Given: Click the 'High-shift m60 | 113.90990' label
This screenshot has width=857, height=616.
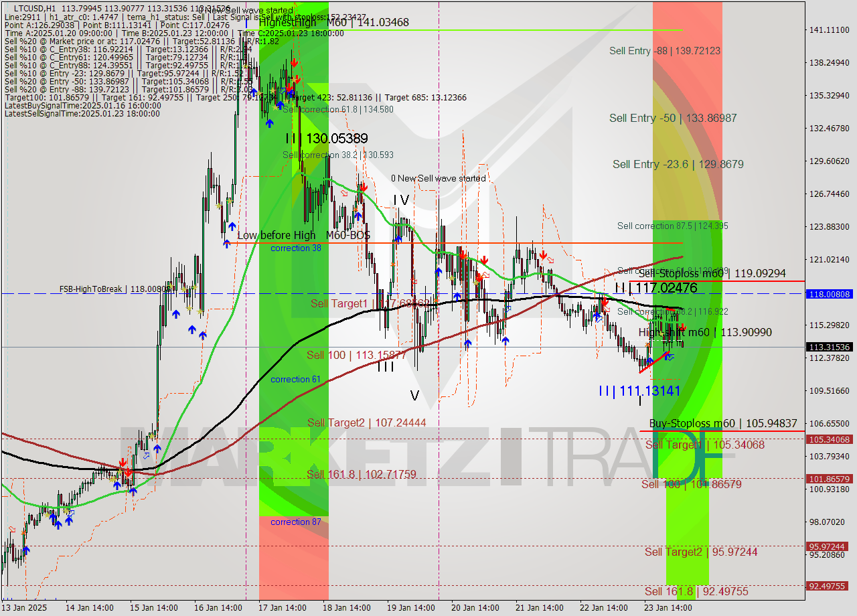Looking at the screenshot, I should (x=705, y=332).
